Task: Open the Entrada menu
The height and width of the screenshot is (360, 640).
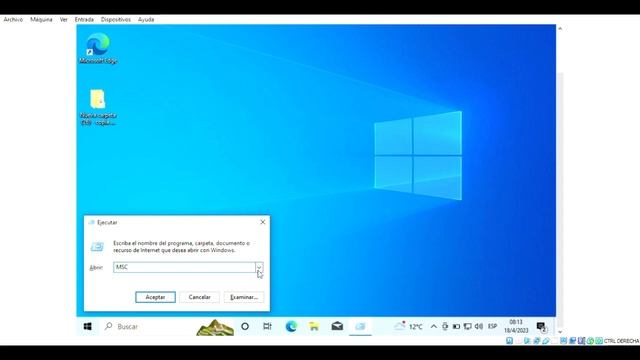Action: click(x=84, y=19)
